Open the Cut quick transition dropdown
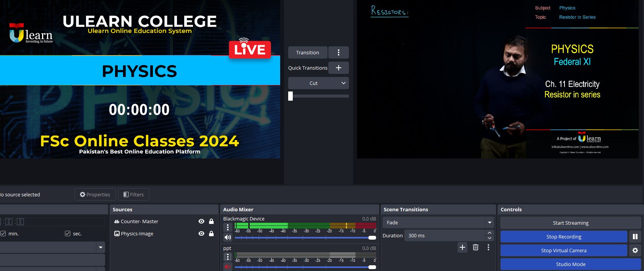 pos(318,83)
